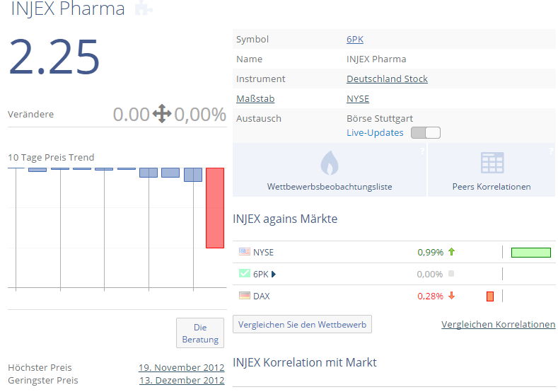Screen dimensions: 558x392
Task: Click the four-way arrows icon beside Verändere value
Action: pos(162,114)
